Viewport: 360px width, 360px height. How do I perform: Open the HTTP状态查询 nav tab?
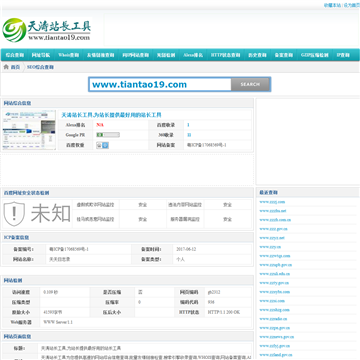225,55
